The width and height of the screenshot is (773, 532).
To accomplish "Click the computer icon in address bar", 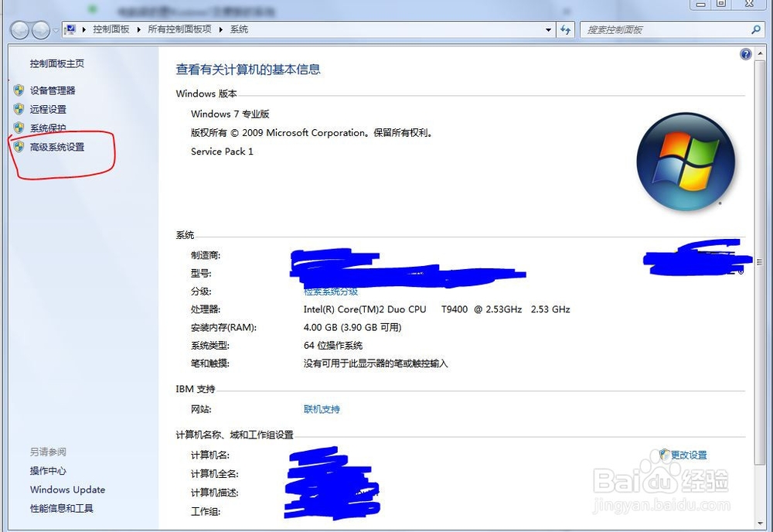I will click(x=70, y=29).
